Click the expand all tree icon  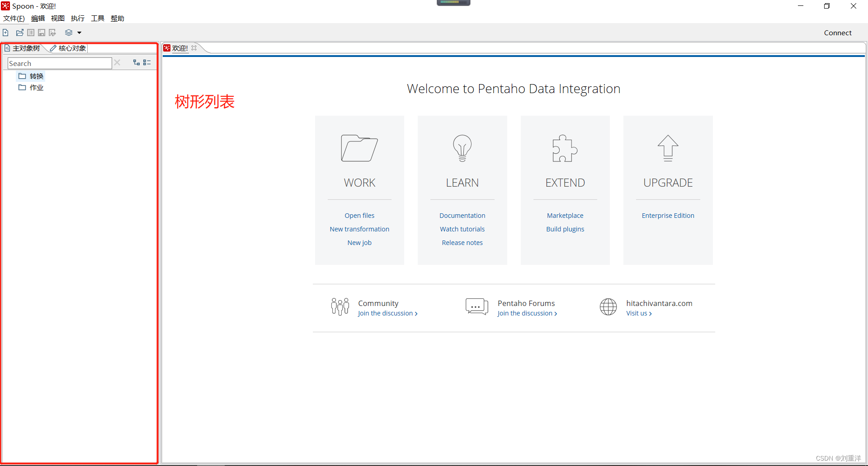tap(136, 62)
